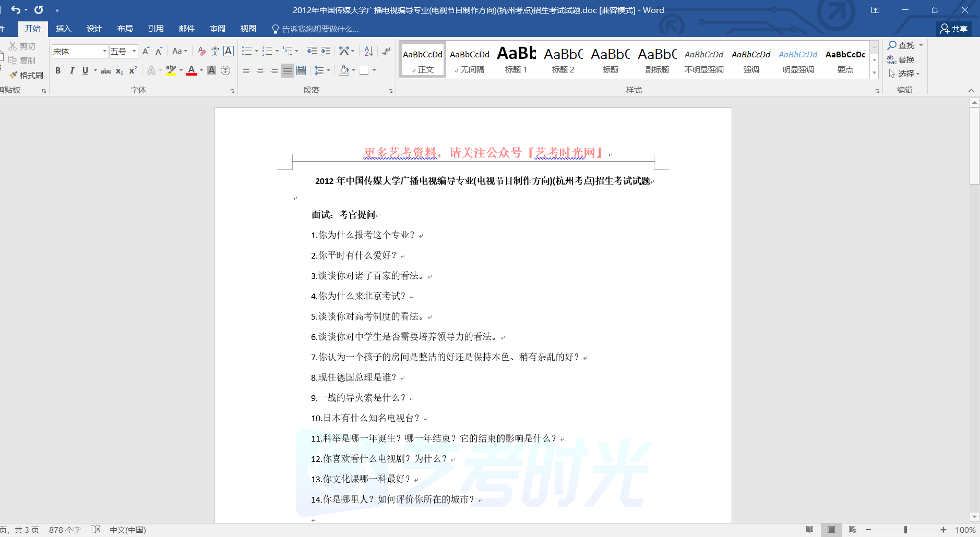Open the font name dropdown (宋体)
This screenshot has height=537, width=980.
pyautogui.click(x=105, y=51)
